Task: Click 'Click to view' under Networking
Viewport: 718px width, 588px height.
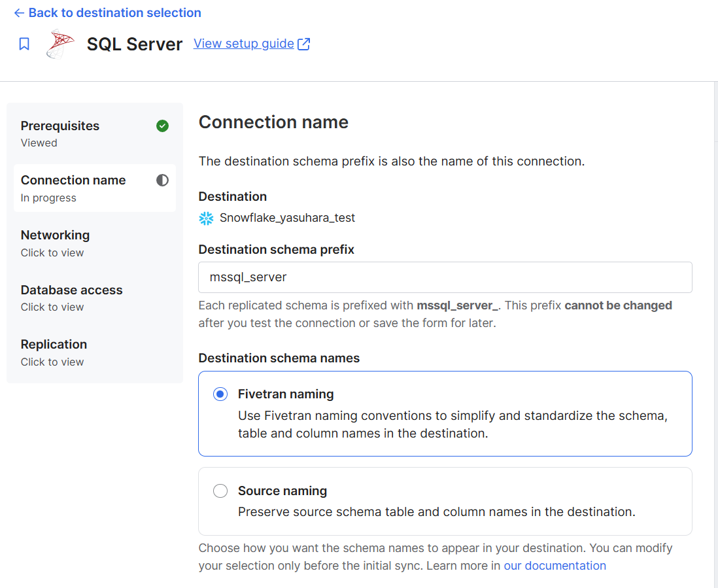Action: 52,252
